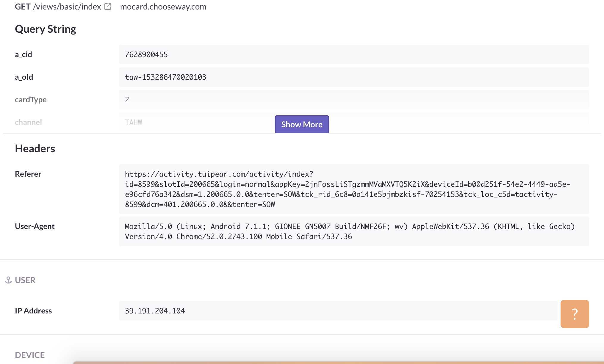Open the GET /views/basic/index URL link
Viewport: 604px width, 364px height.
pos(58,7)
